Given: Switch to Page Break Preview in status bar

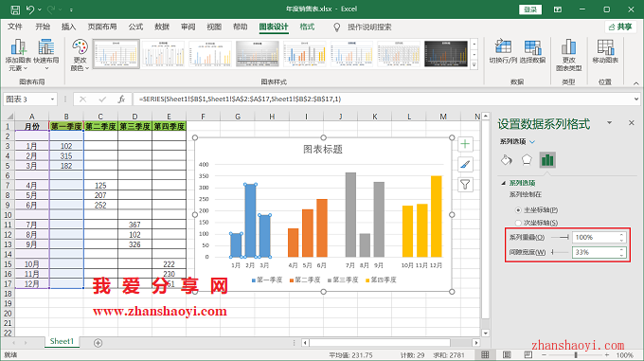Looking at the screenshot, I should pyautogui.click(x=528, y=354).
